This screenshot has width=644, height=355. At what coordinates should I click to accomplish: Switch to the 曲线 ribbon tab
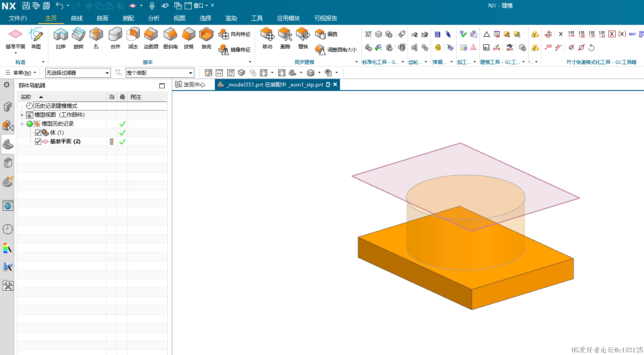[x=77, y=18]
